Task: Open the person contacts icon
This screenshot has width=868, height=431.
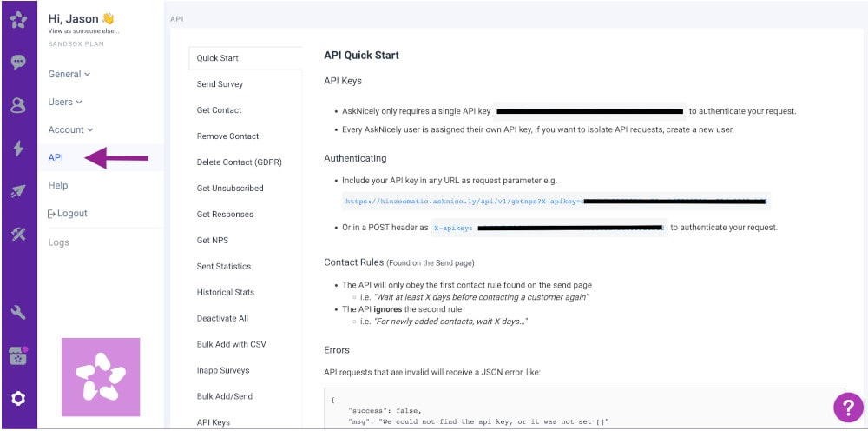Action: pyautogui.click(x=18, y=105)
